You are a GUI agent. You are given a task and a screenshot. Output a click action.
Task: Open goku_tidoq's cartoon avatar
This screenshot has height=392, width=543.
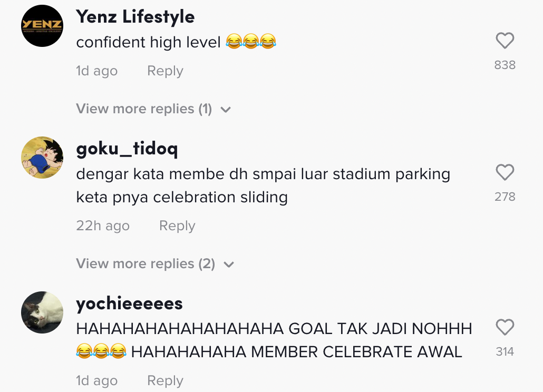coord(42,158)
